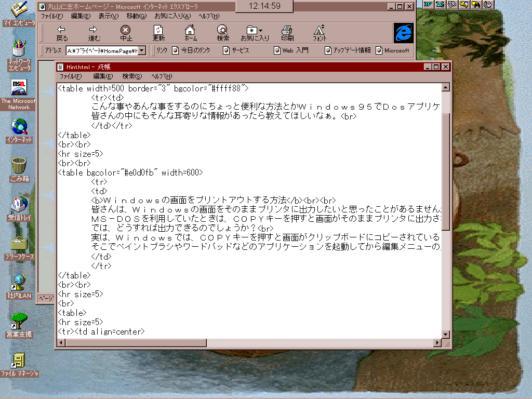The width and height of the screenshot is (532, 399).
Task: Open Notepad's 検索(S) menu
Action: point(132,76)
